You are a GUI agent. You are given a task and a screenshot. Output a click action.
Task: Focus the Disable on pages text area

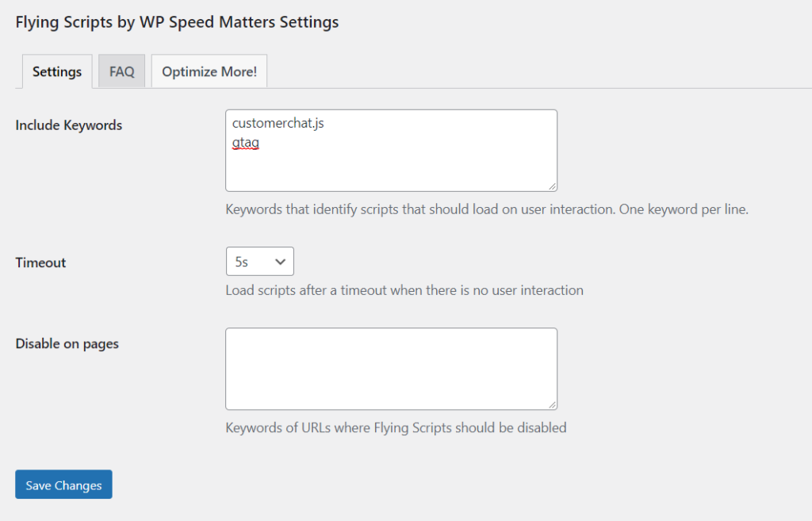click(391, 369)
